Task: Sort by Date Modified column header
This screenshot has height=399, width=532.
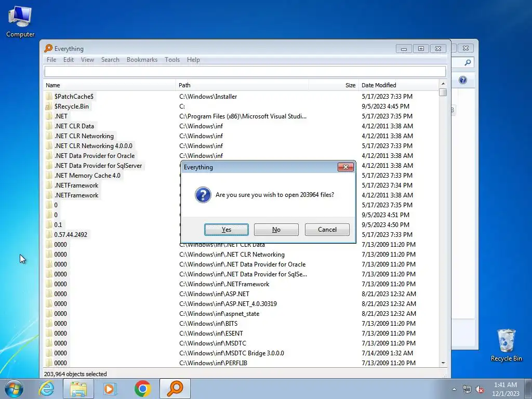Action: tap(398, 85)
